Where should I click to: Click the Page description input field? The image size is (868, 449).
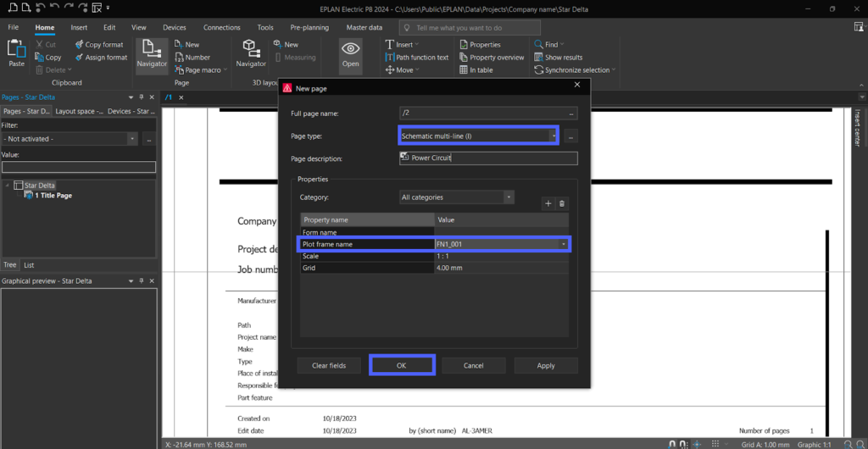pyautogui.click(x=488, y=158)
